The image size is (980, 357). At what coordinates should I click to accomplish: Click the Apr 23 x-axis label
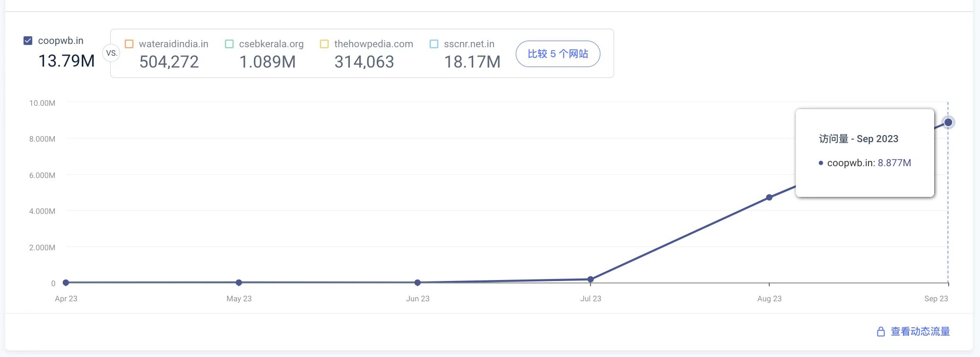(66, 298)
